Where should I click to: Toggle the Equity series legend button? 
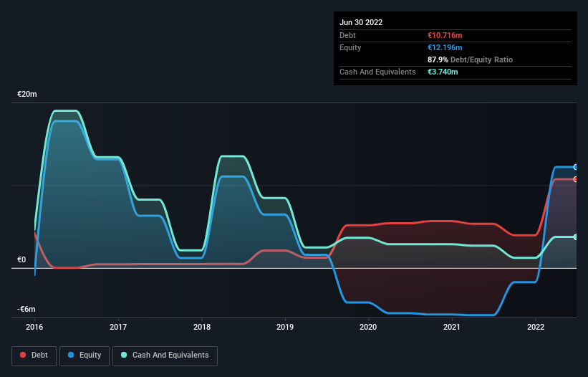[85, 355]
